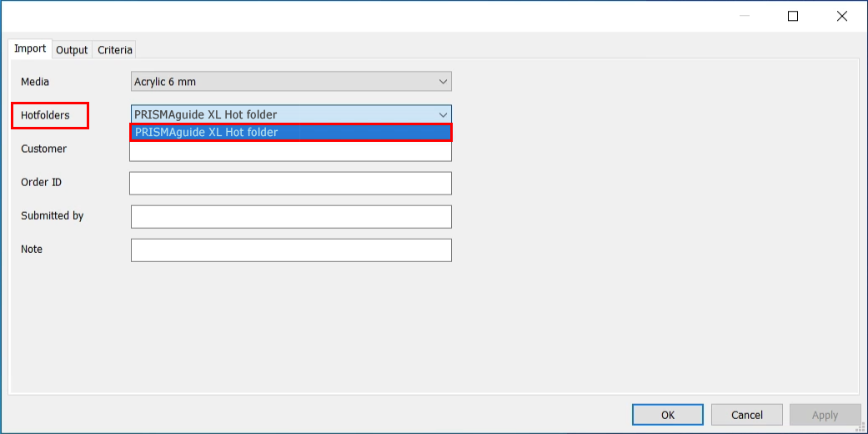Go to the Criteria tab
Viewport: 868px width, 434px height.
pyautogui.click(x=115, y=50)
